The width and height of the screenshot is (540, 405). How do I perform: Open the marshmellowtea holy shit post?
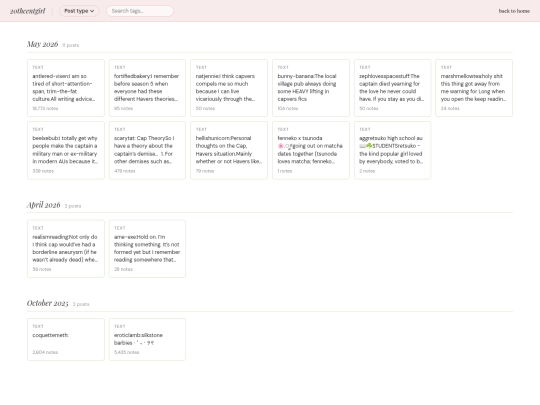pyautogui.click(x=474, y=88)
